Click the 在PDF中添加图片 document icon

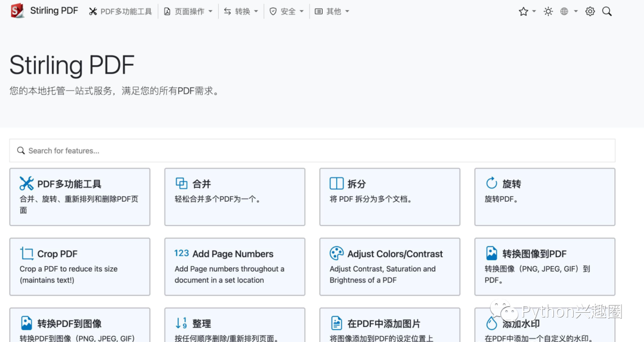click(336, 323)
